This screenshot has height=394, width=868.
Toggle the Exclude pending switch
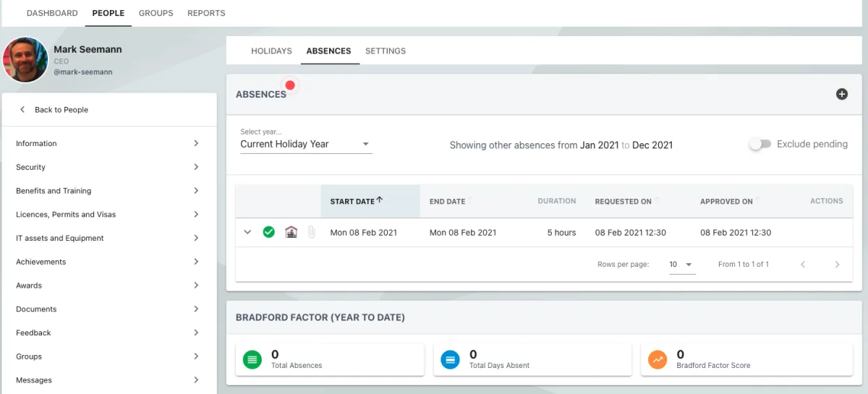[x=759, y=144]
